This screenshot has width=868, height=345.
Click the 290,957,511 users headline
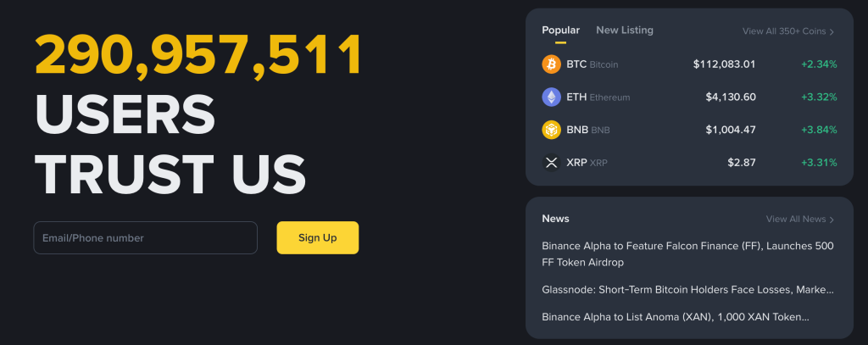(x=198, y=56)
